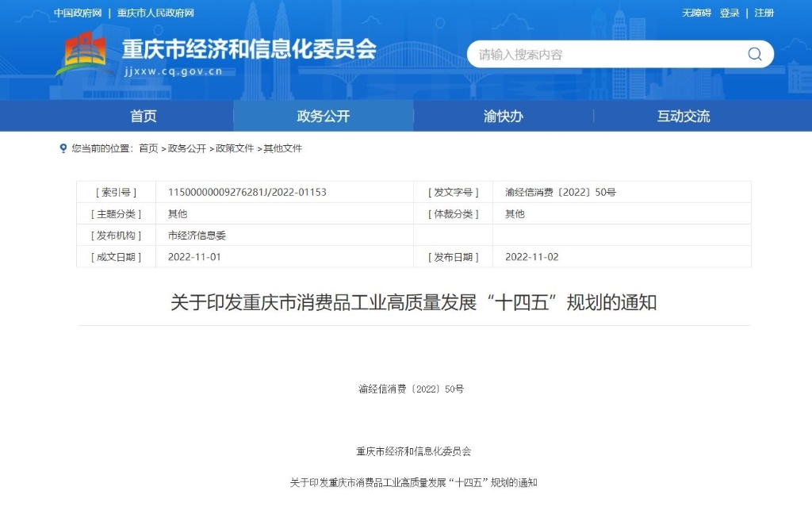Open the 首页 navigation tab
This screenshot has width=812, height=510.
[144, 117]
